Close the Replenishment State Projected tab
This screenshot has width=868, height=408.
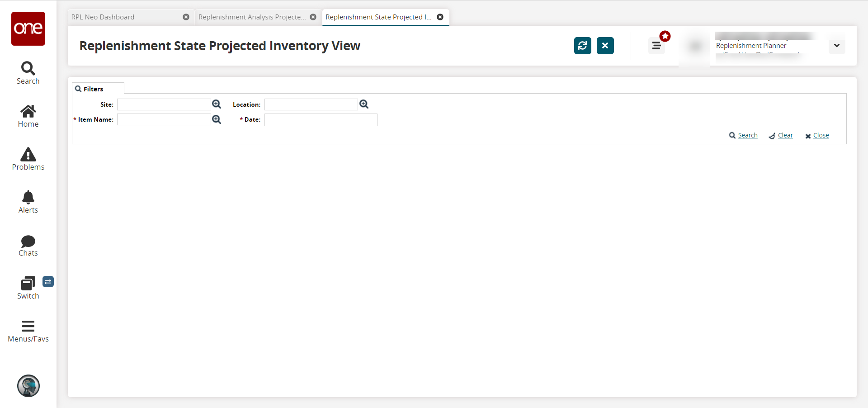click(440, 17)
